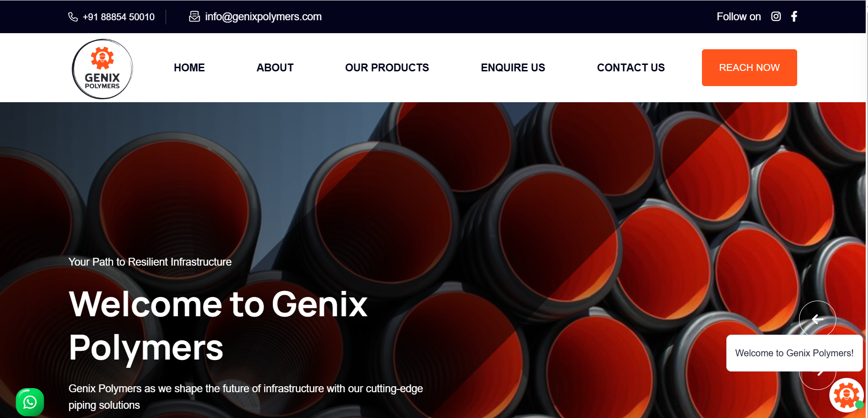Click the REACH NOW button
Viewport: 868px width, 418px height.
749,68
